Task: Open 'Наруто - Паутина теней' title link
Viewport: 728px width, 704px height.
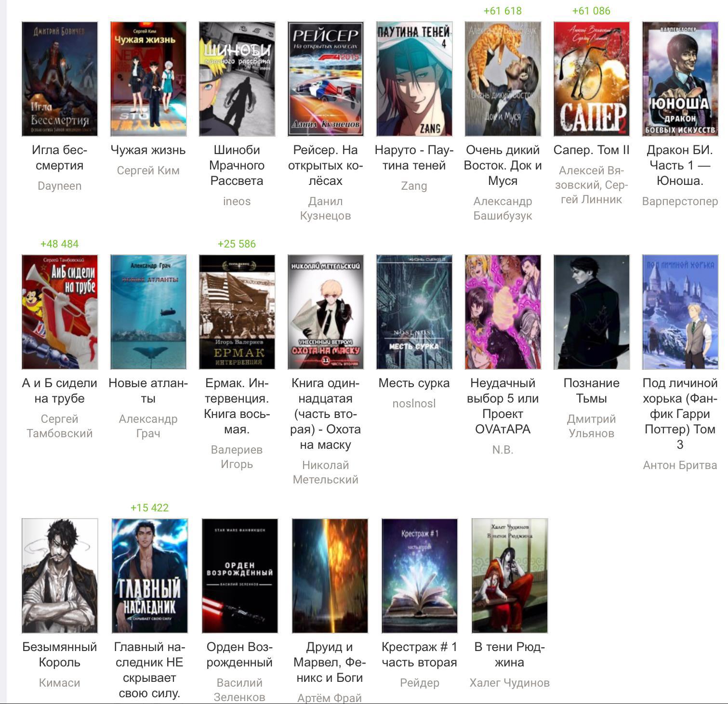Action: (414, 157)
